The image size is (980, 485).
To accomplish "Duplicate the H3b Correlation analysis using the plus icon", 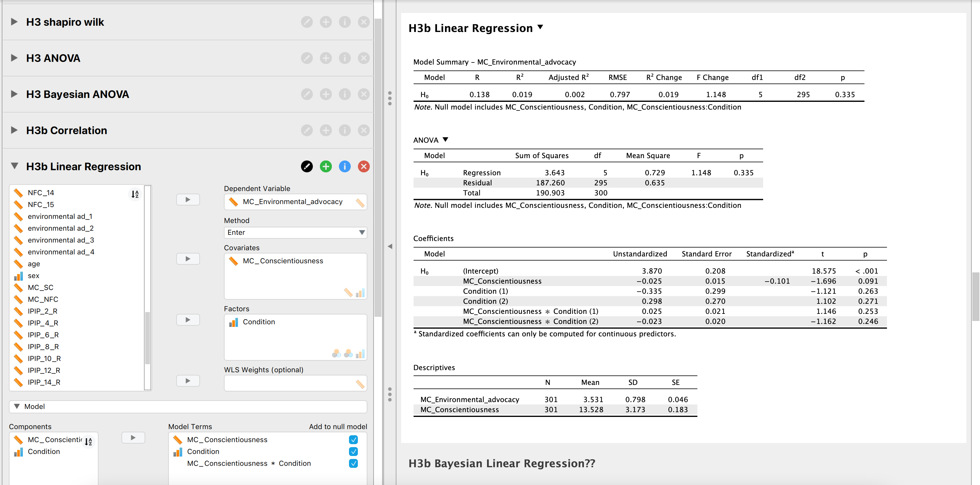I will click(x=326, y=130).
